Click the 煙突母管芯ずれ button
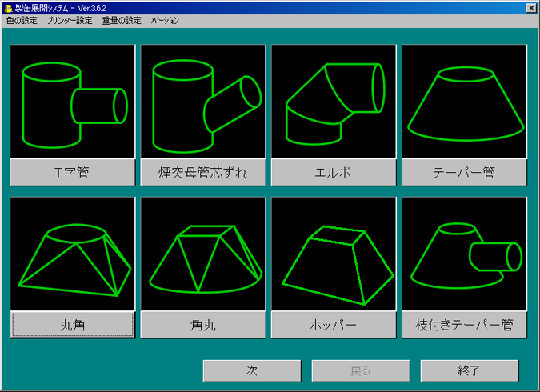Viewport: 540px width, 392px height. [203, 172]
